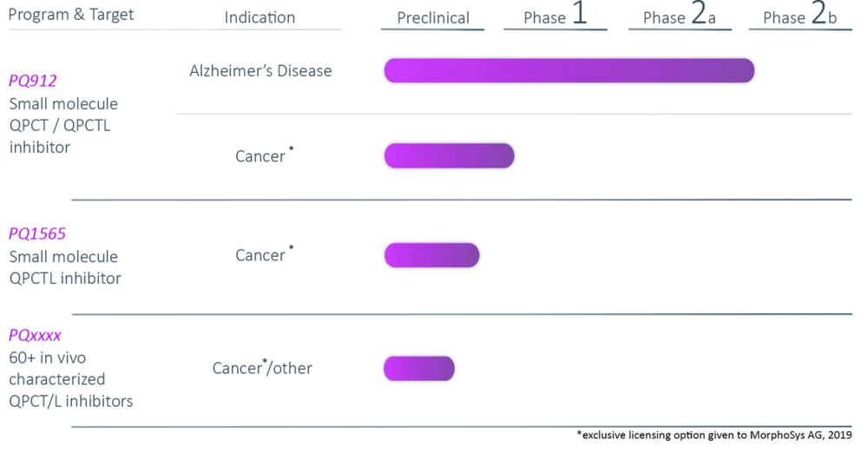Viewport: 868px width, 452px height.
Task: Select the Indication column header
Action: point(260,17)
